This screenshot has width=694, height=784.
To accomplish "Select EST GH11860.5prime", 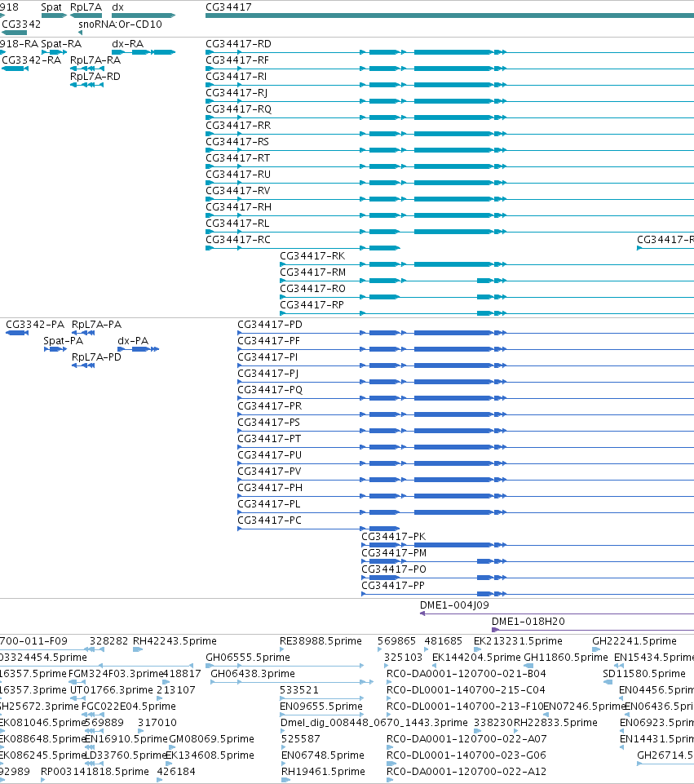I will point(566,657).
